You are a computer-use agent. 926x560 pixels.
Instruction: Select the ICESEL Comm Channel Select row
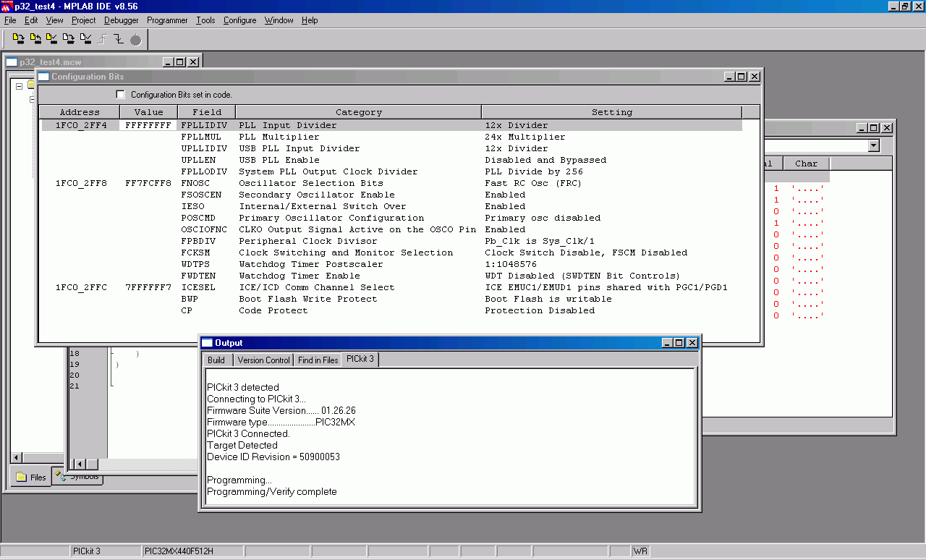tap(391, 287)
